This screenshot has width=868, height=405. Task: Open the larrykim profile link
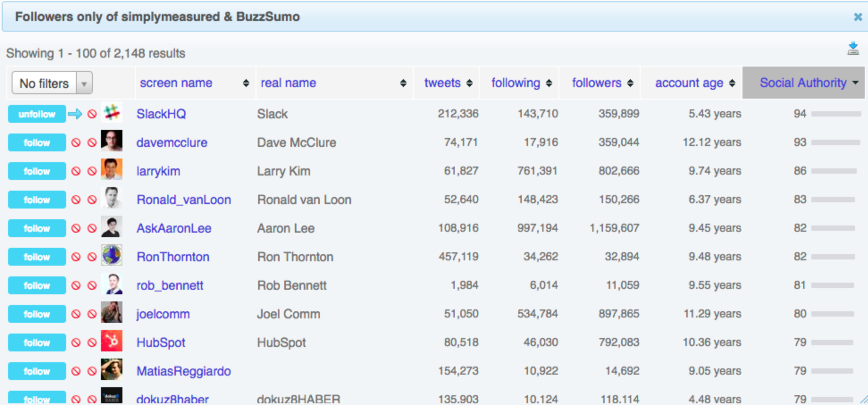pyautogui.click(x=158, y=171)
